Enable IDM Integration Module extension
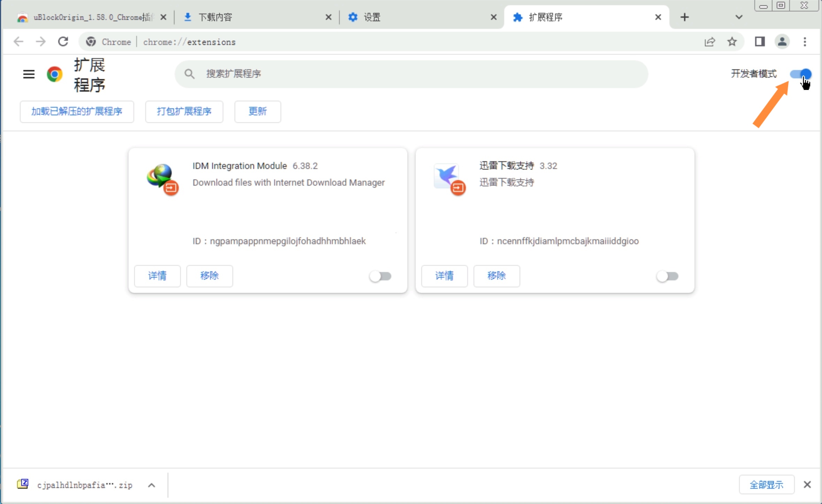Image resolution: width=822 pixels, height=504 pixels. coord(381,276)
